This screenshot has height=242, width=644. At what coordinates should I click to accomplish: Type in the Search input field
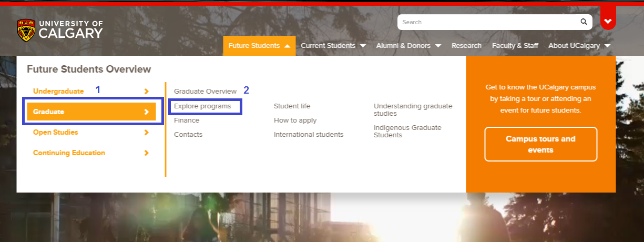pyautogui.click(x=486, y=22)
